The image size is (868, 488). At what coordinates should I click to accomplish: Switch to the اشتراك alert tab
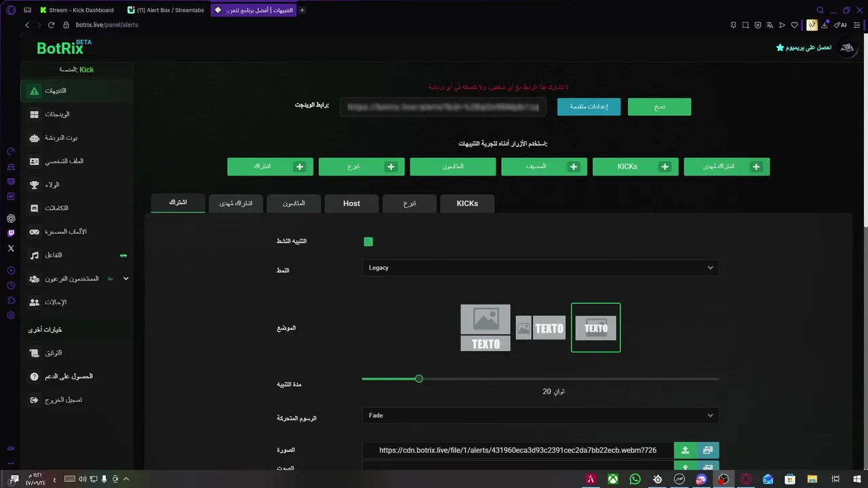[178, 203]
